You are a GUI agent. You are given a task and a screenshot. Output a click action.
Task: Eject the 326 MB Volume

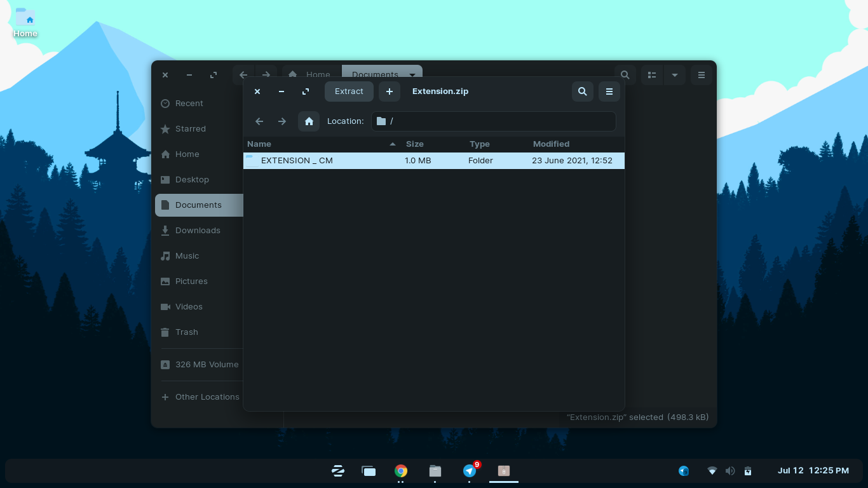click(x=165, y=365)
